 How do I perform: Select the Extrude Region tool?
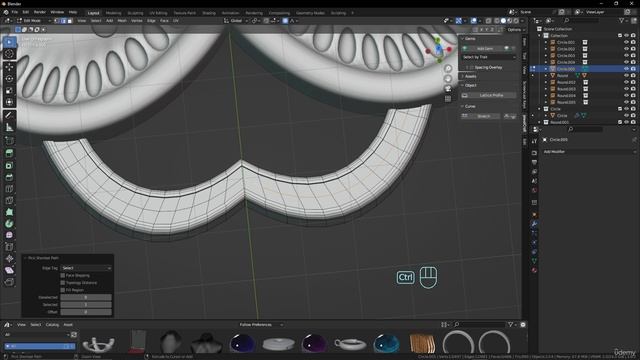[x=9, y=153]
